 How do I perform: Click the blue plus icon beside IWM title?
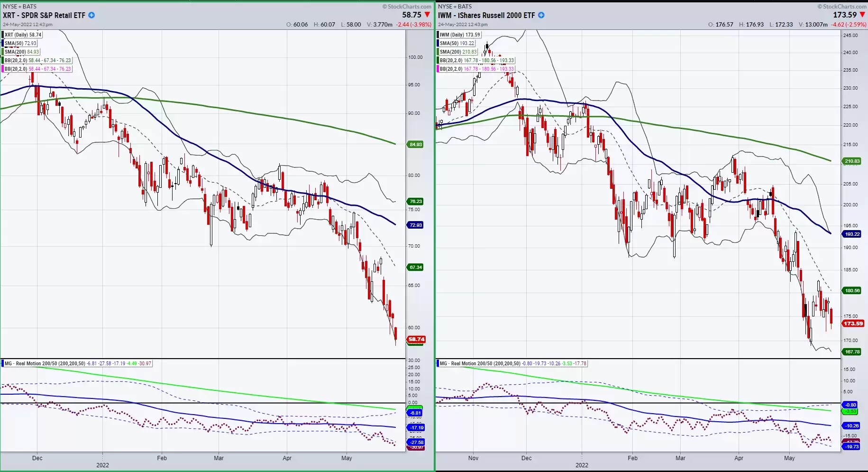tap(541, 15)
